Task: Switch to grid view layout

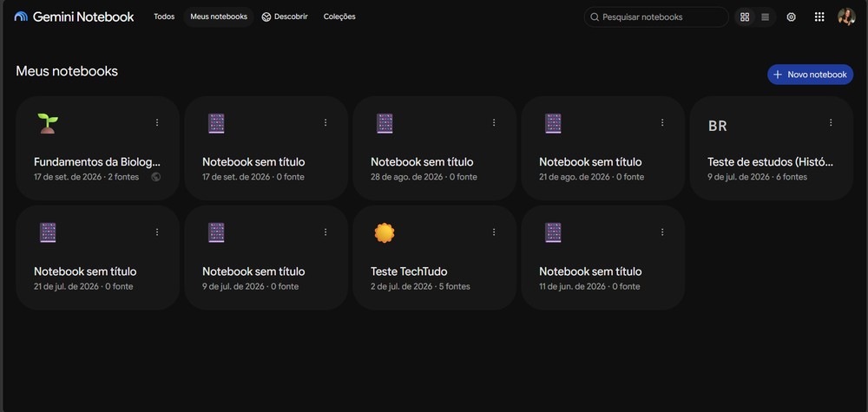Action: (x=745, y=17)
